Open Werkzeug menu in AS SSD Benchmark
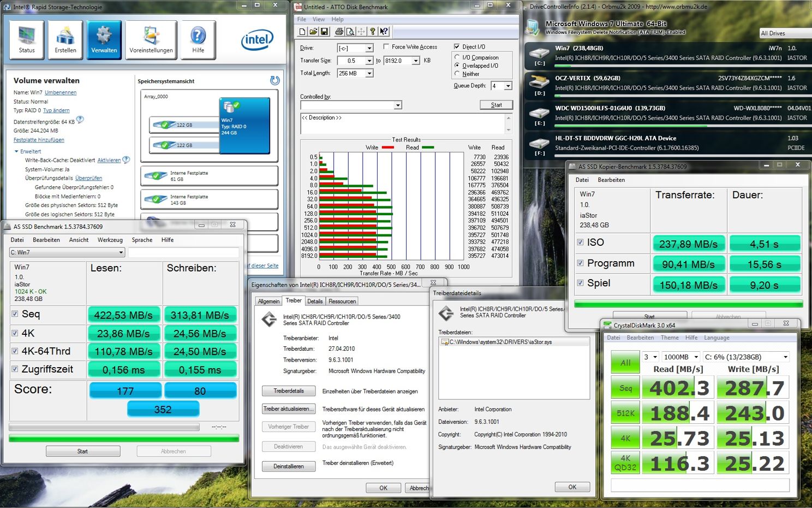The height and width of the screenshot is (508, 812). [110, 240]
